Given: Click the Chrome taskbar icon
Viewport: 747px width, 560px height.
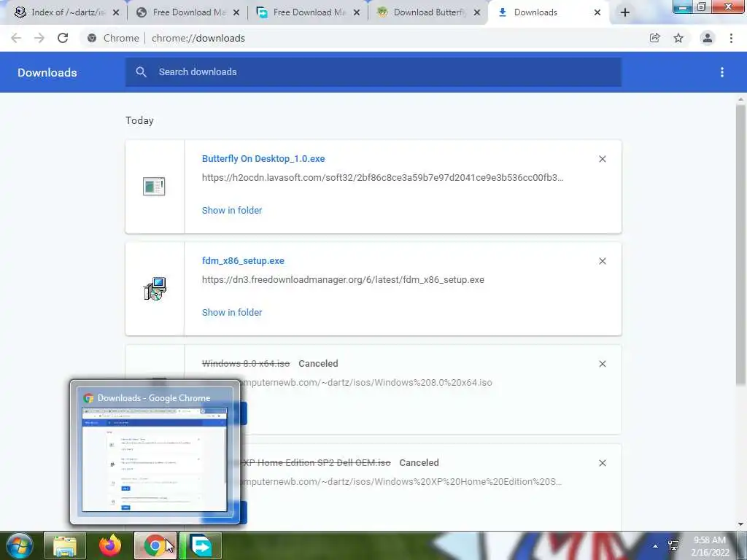Looking at the screenshot, I should coord(155,545).
